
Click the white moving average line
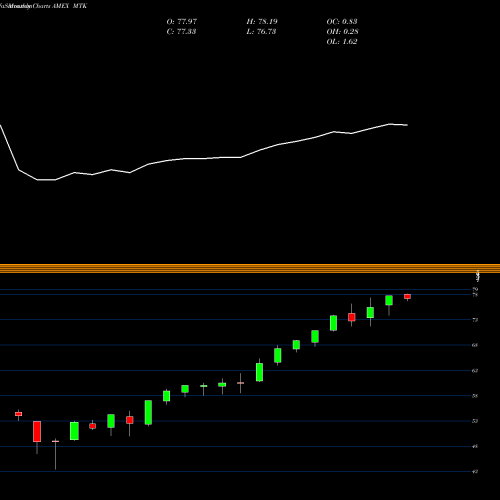pos(204,159)
